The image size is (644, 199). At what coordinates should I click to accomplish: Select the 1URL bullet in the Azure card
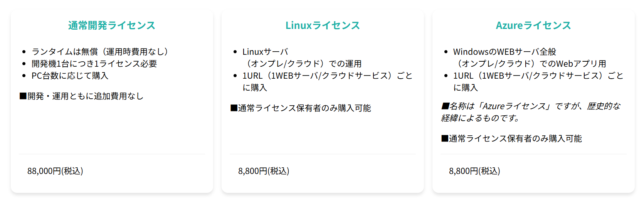tap(538, 81)
